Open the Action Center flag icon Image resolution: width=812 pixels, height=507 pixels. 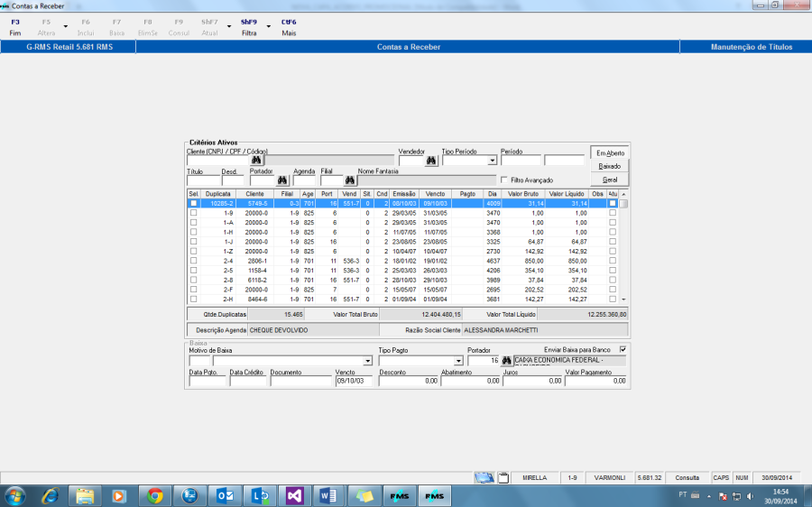[723, 496]
